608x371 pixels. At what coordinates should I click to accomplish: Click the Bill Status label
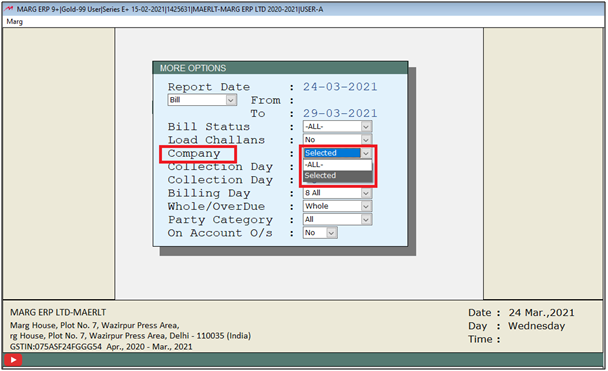[209, 127]
